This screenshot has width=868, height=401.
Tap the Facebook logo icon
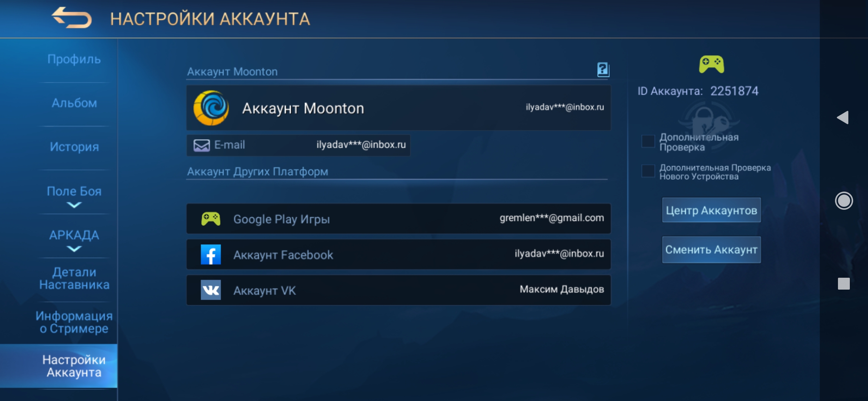coord(211,254)
